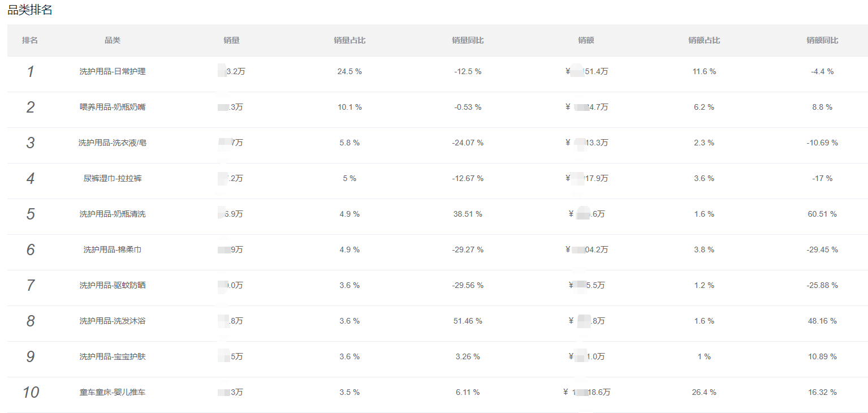Select the 洗护用品-洗衣液/皂 category
Viewport: 868px width, 413px height.
click(x=113, y=143)
